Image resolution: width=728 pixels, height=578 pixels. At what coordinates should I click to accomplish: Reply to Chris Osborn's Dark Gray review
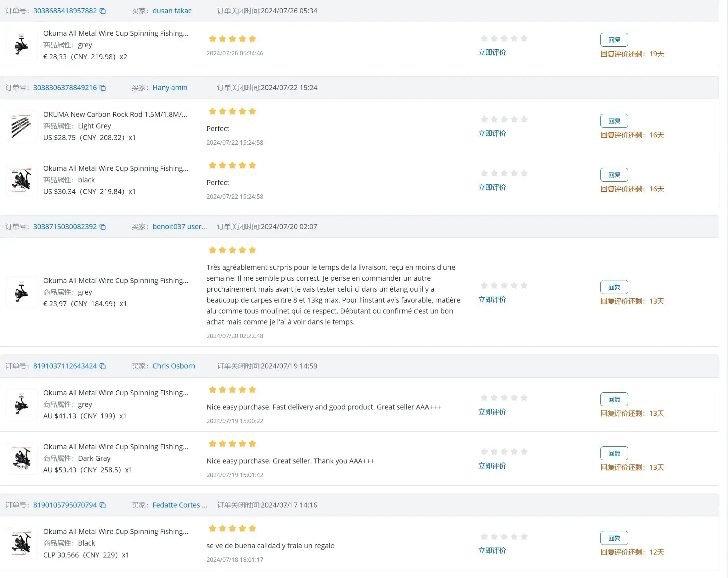(614, 453)
